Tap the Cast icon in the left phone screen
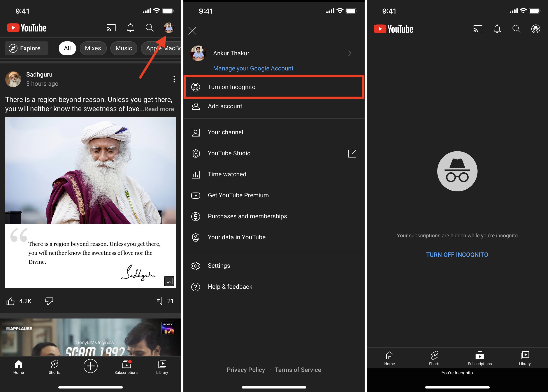Screen dimensions: 548x392 click(111, 28)
